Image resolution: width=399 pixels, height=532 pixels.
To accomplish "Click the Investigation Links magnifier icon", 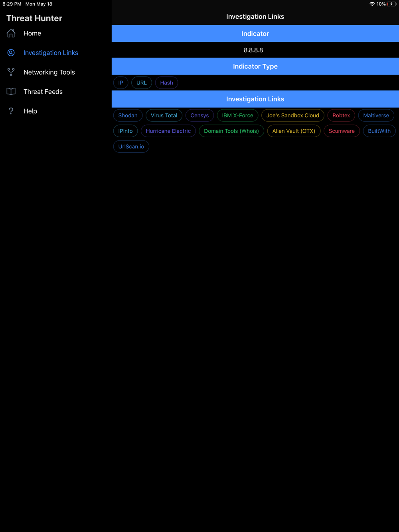I will click(x=11, y=53).
